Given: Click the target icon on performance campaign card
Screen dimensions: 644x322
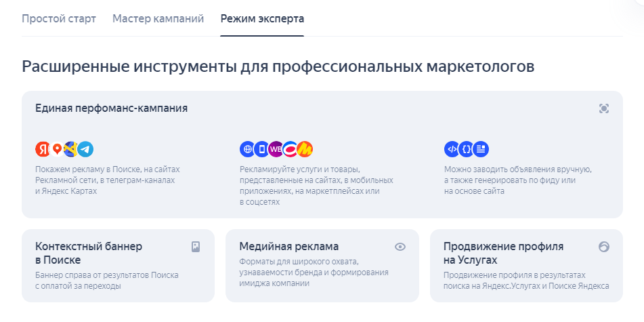Looking at the screenshot, I should (x=604, y=108).
